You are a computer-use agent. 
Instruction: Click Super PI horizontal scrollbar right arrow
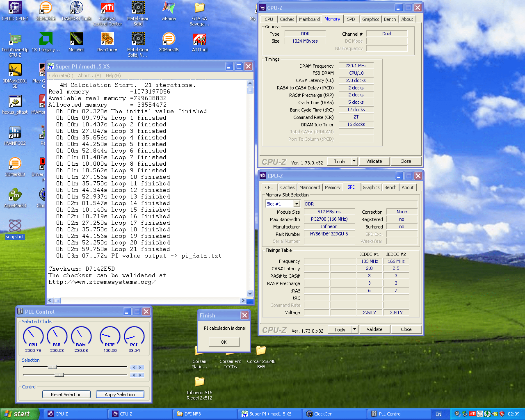pos(243,301)
